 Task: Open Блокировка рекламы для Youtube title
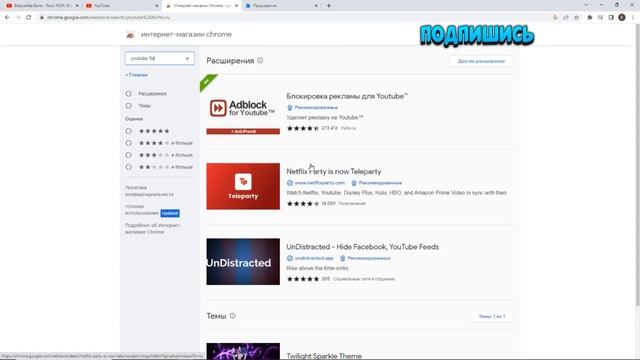point(347,96)
